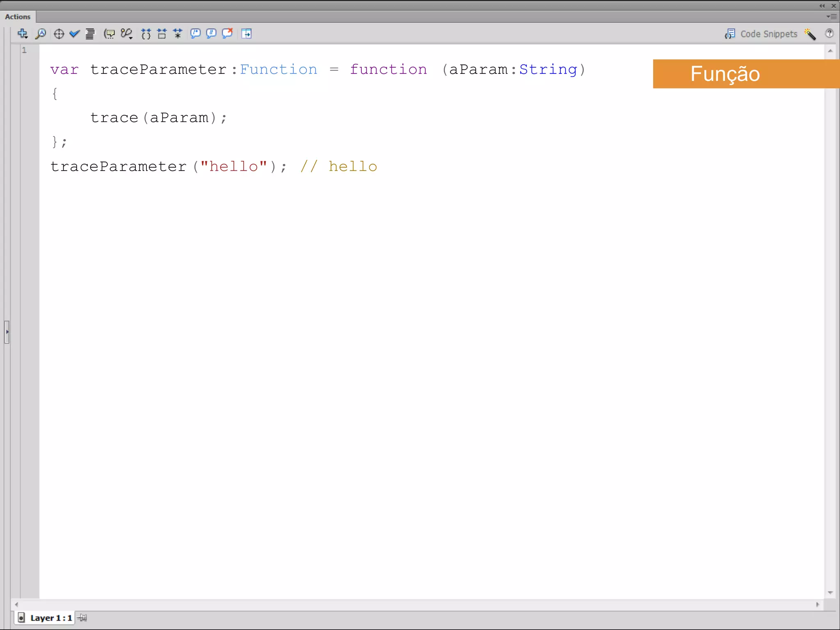Run Check syntax with the blue checkmark
The height and width of the screenshot is (630, 840).
74,34
